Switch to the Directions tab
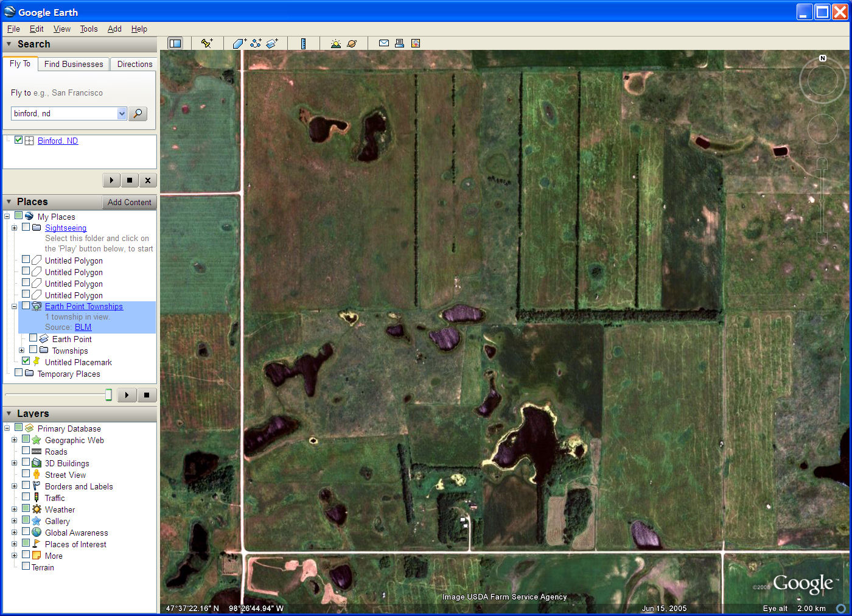 [x=134, y=64]
